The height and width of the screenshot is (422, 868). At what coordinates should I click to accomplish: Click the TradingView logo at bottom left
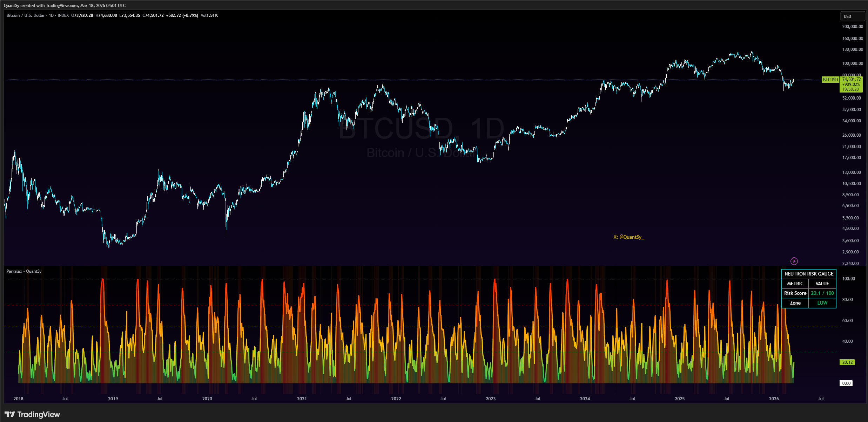pyautogui.click(x=32, y=414)
